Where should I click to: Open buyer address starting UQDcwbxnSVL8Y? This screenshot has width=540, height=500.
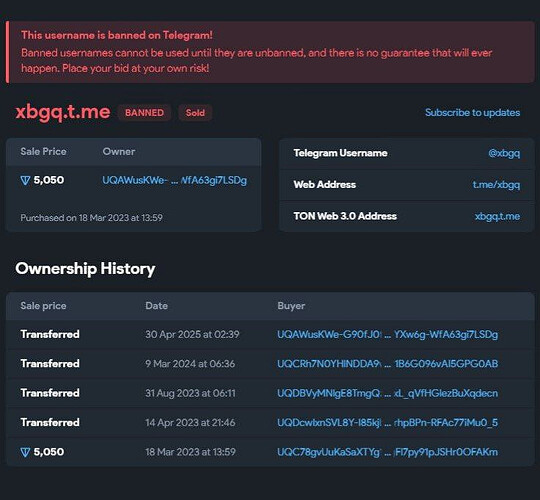coord(387,423)
